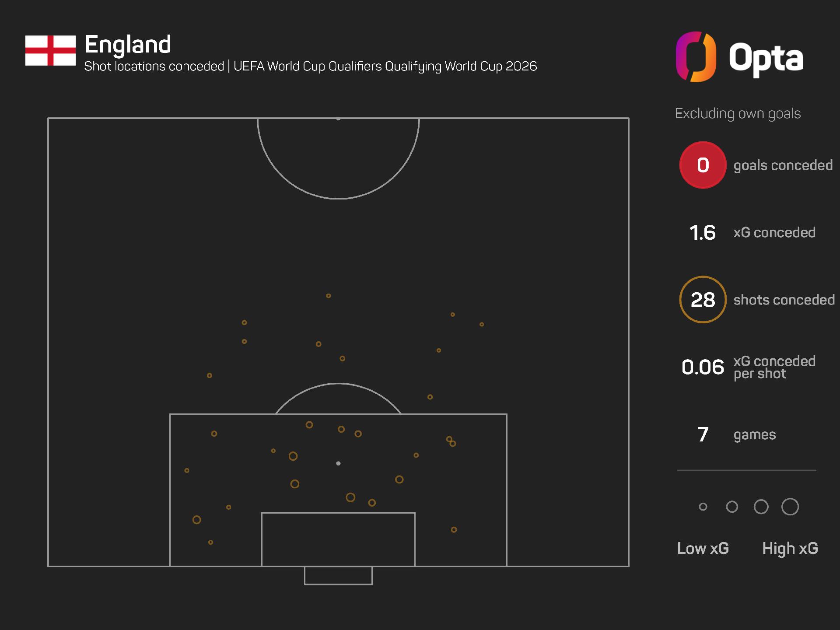The height and width of the screenshot is (630, 840).
Task: Click the Opta logo symbol
Action: (696, 57)
